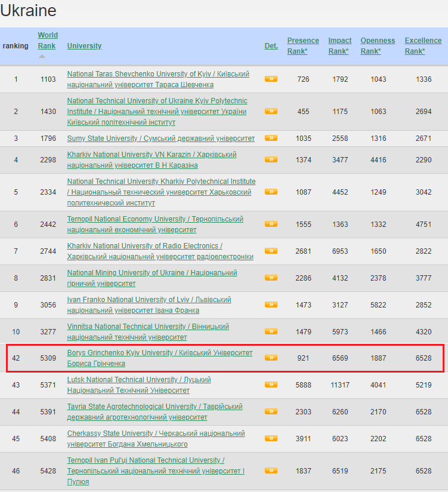Click the Det. column header
Screen dimensions: 448x492
tap(271, 46)
